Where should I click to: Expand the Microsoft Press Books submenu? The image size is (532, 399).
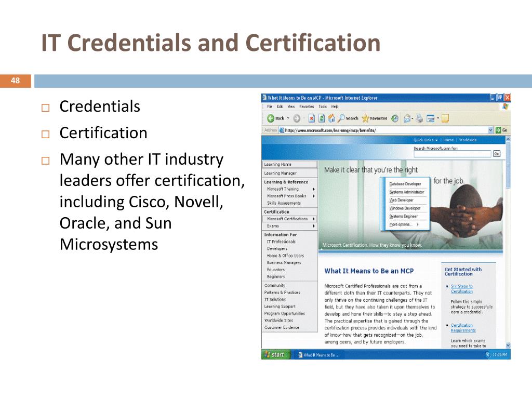point(314,196)
